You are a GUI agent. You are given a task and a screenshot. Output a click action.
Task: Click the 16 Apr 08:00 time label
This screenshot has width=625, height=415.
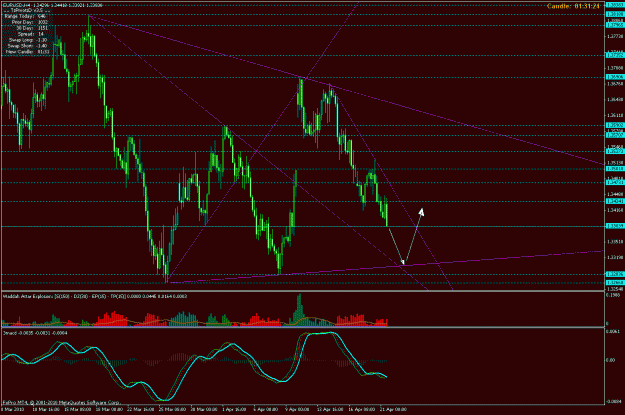(x=362, y=409)
